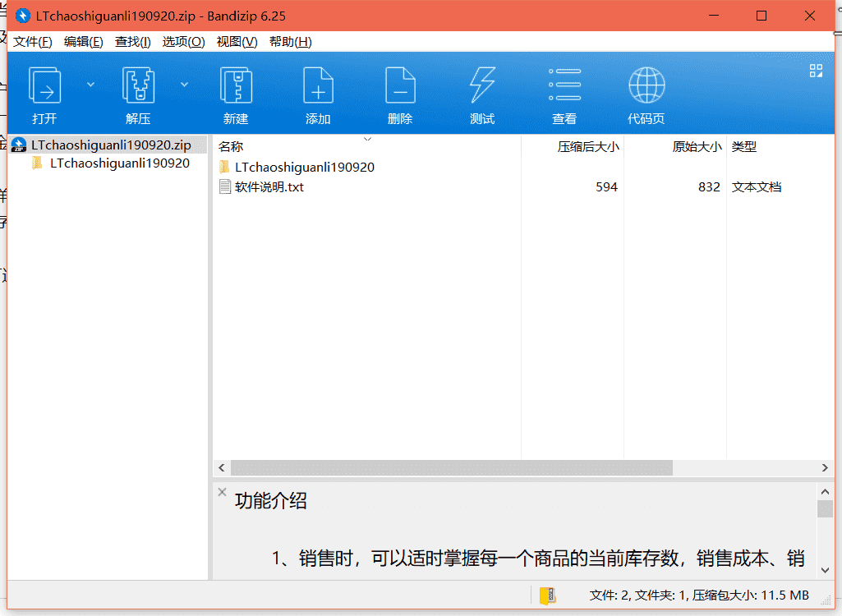Screen dimensions: 842x616
Task: Select the 软件说明.txt file row
Action: tap(523, 187)
